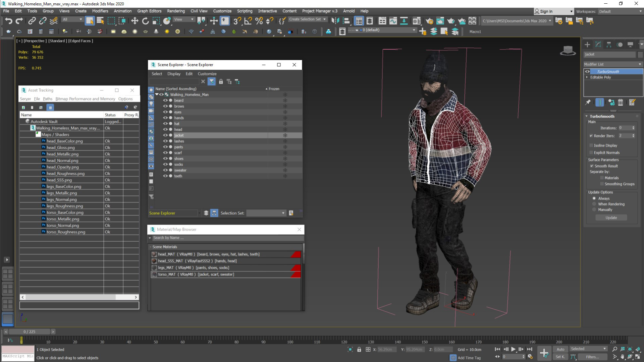The image size is (644, 362).
Task: Click the Play Animation button
Action: pos(513,349)
